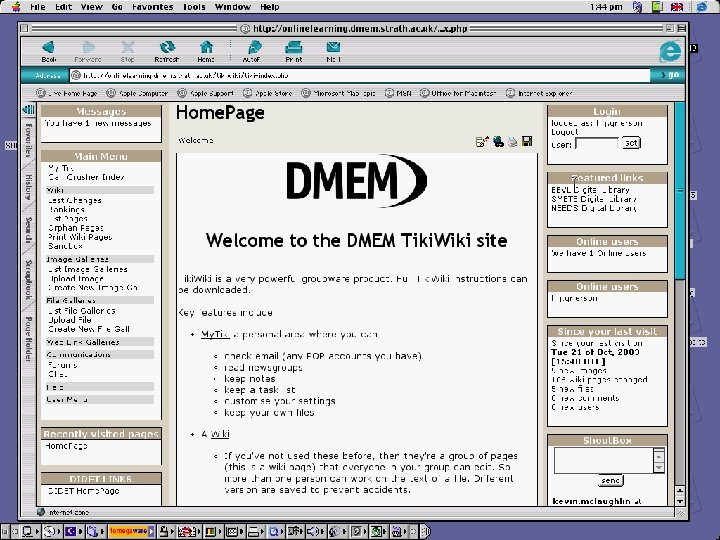
Task: Open the MyTiki link in the features list
Action: (215, 334)
